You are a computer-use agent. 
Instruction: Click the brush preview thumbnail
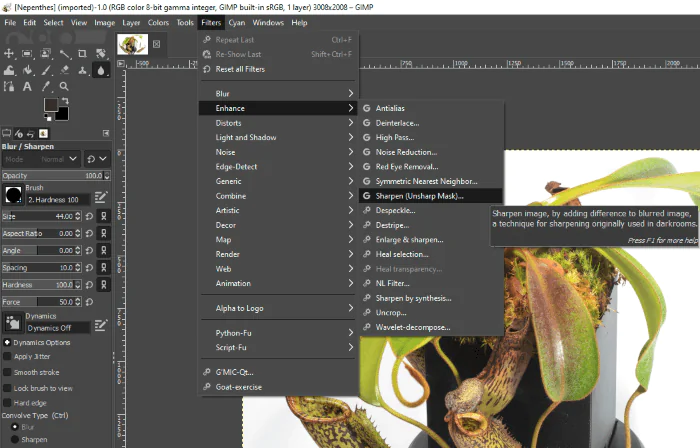tap(13, 195)
